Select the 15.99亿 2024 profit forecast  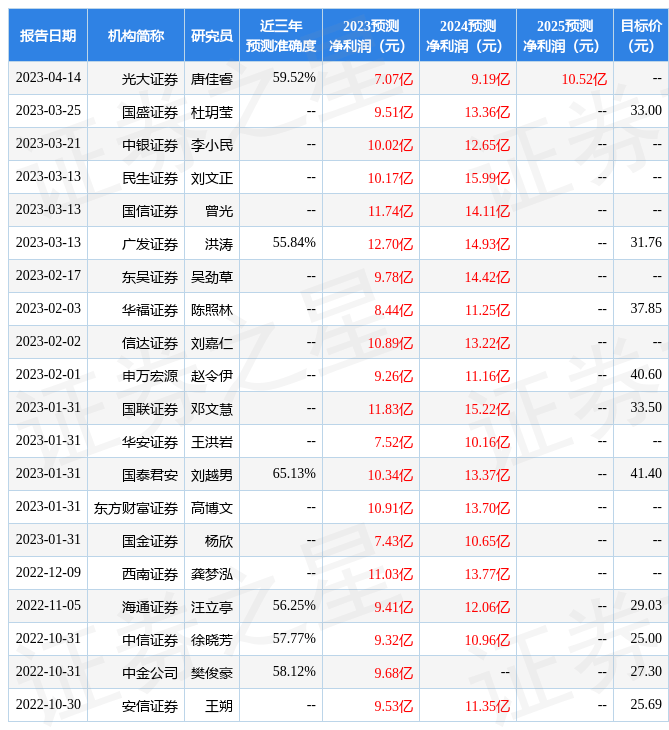pyautogui.click(x=487, y=178)
